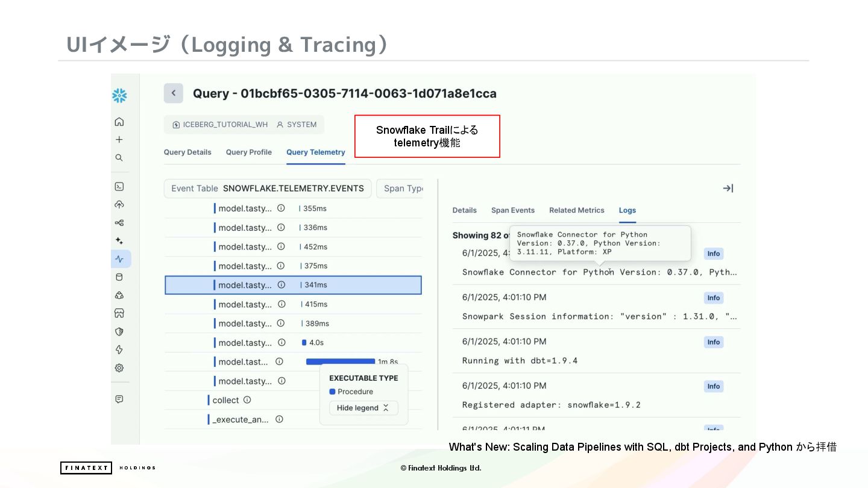The image size is (868, 488).
Task: Click the info icon on the selected 341ms row
Action: pos(281,285)
